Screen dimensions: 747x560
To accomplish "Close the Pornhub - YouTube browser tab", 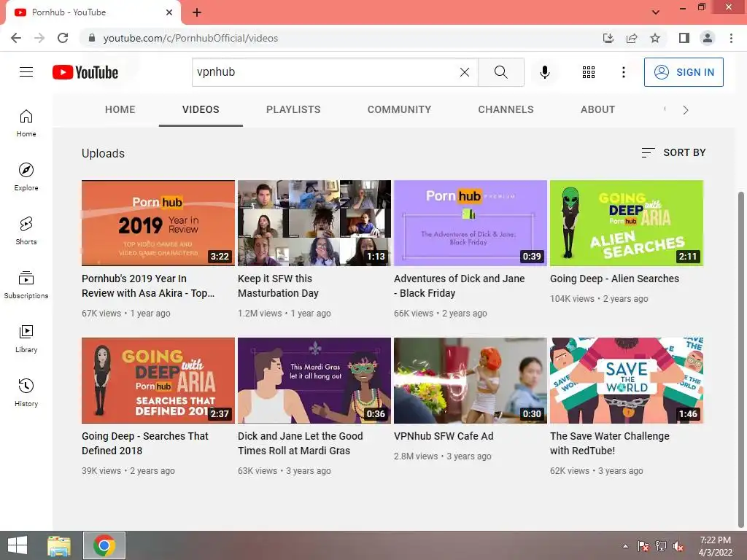I will (x=169, y=12).
